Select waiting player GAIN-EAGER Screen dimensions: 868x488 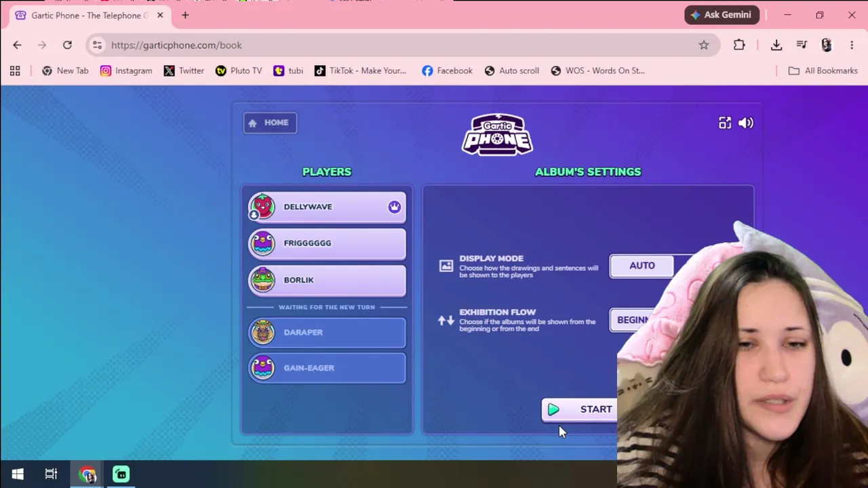pos(327,368)
